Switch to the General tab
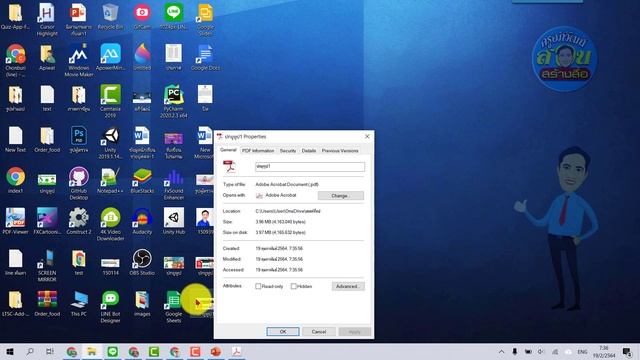Viewport: 640px width, 360px height. pyautogui.click(x=228, y=150)
